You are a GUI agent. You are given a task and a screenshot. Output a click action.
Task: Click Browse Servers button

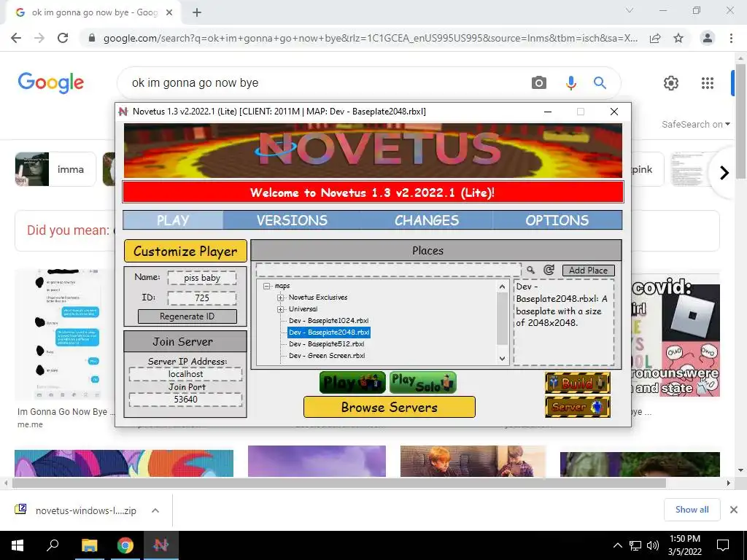[390, 407]
